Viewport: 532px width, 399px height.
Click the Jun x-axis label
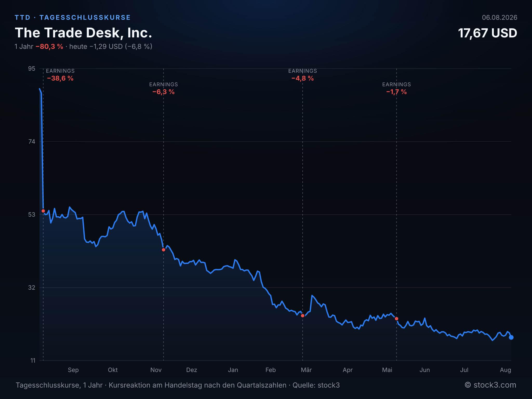click(425, 370)
